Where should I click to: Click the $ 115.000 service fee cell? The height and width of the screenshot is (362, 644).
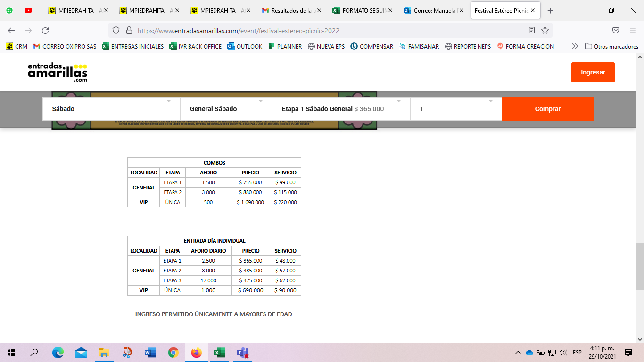285,192
